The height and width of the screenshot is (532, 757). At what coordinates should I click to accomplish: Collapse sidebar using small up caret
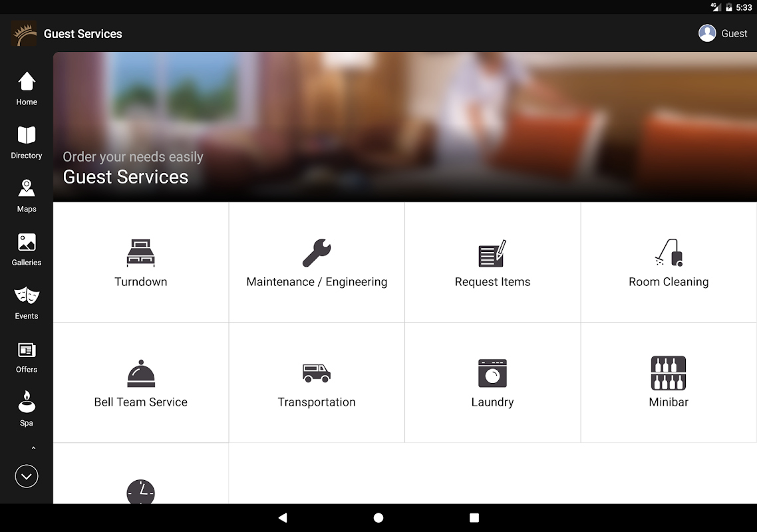pyautogui.click(x=33, y=448)
